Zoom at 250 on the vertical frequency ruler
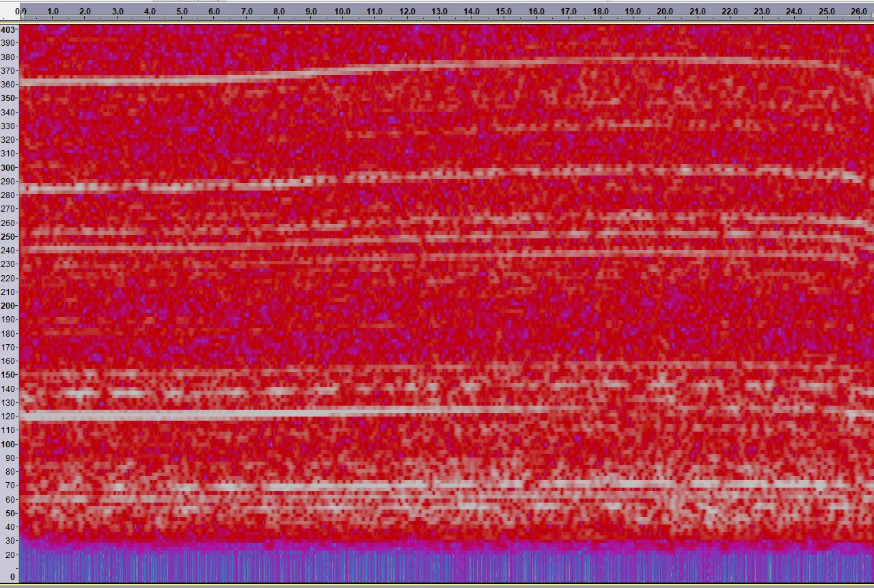This screenshot has width=874, height=588. (x=9, y=236)
